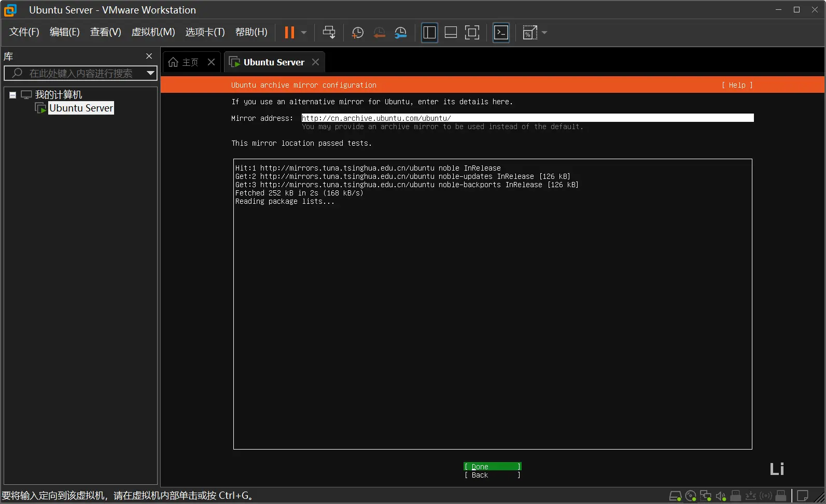Viewport: 826px width, 504px height.
Task: Toggle the thumbnail bar view
Action: [451, 33]
